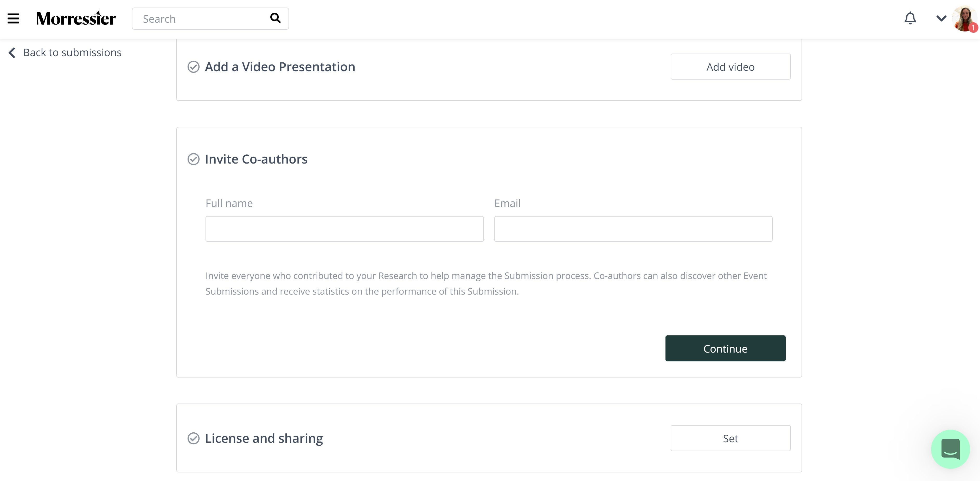Click the License and sharing heading
Screen dimensions: 980x481
(264, 438)
